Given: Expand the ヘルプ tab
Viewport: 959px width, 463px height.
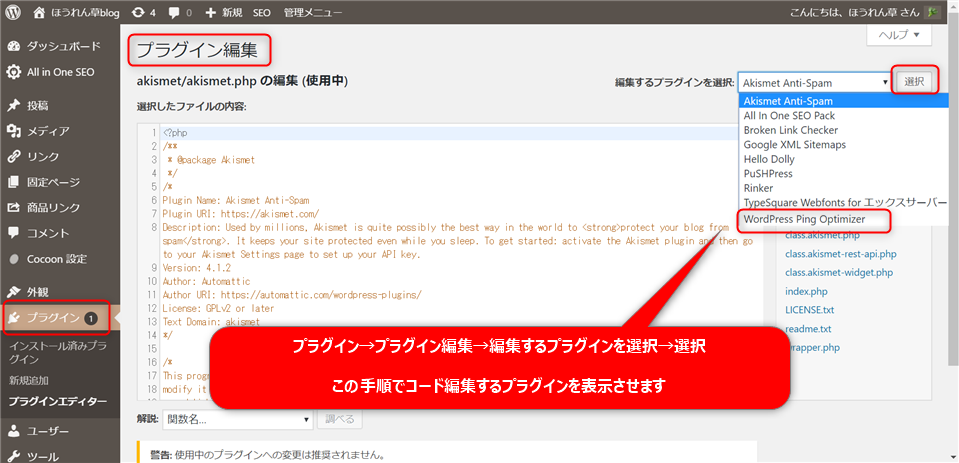Looking at the screenshot, I should click(x=898, y=35).
